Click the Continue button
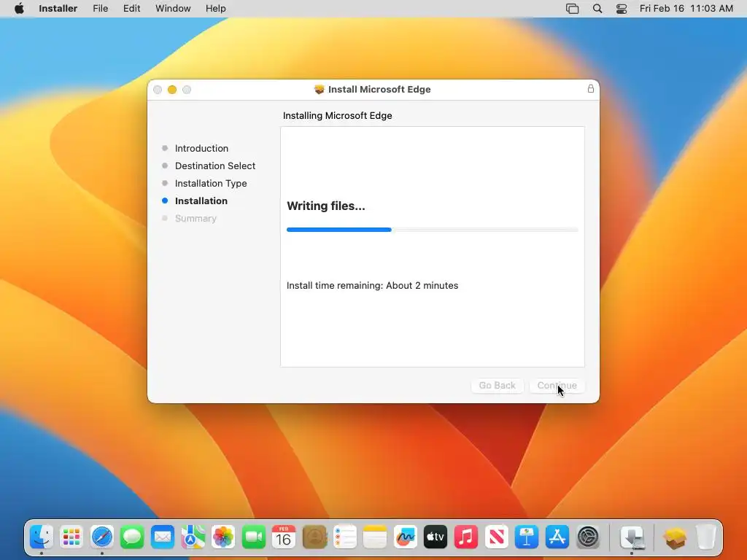Screen dimensions: 747x560 [x=557, y=385]
